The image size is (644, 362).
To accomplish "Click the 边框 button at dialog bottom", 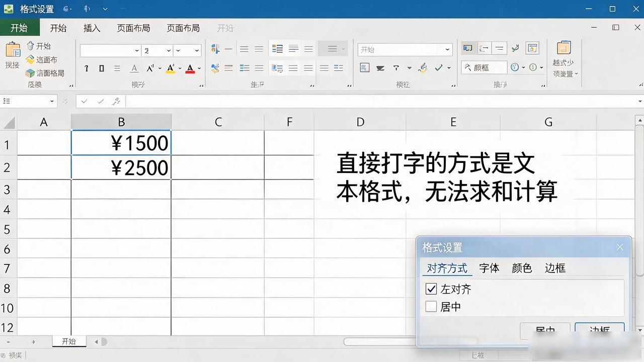I will [x=600, y=328].
